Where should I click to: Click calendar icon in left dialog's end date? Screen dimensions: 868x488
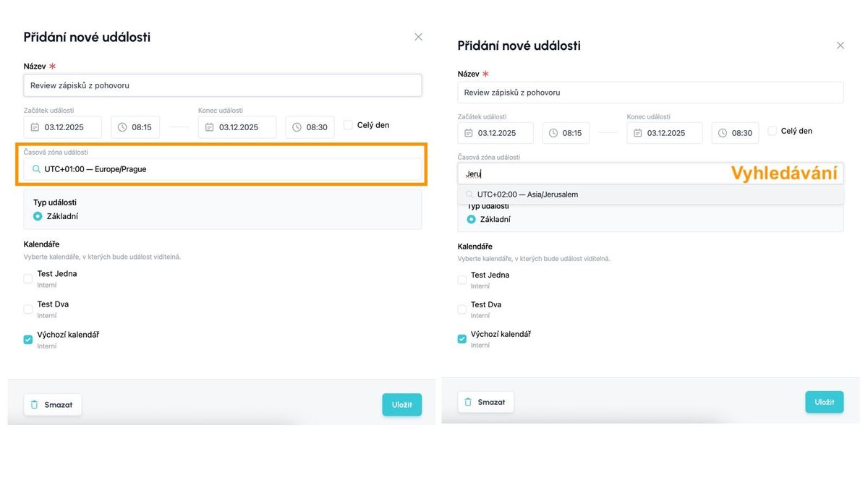tap(209, 127)
